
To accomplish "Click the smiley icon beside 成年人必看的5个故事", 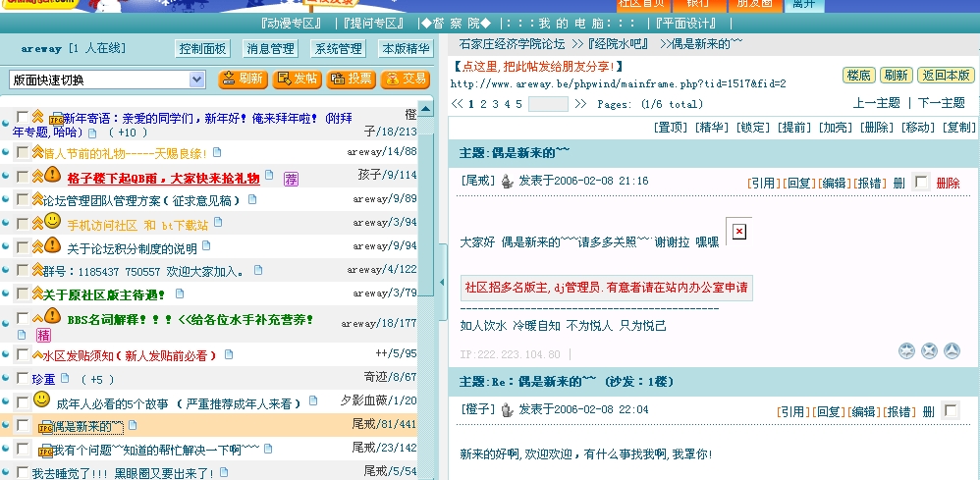I will pyautogui.click(x=41, y=400).
